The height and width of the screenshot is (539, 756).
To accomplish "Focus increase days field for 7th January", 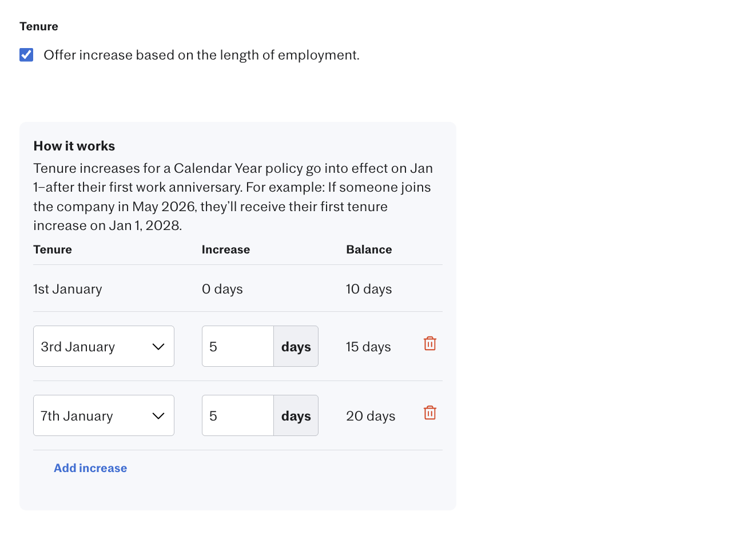I will 238,415.
